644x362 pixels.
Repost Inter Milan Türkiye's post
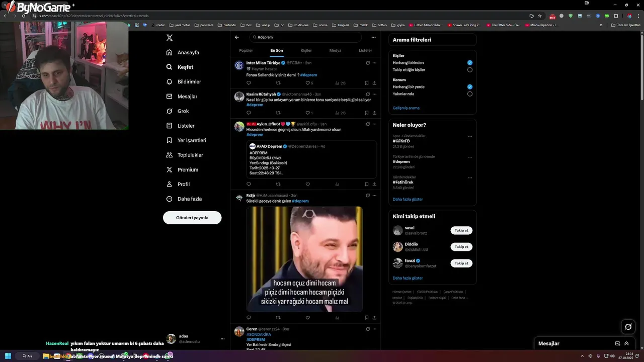[x=278, y=83]
